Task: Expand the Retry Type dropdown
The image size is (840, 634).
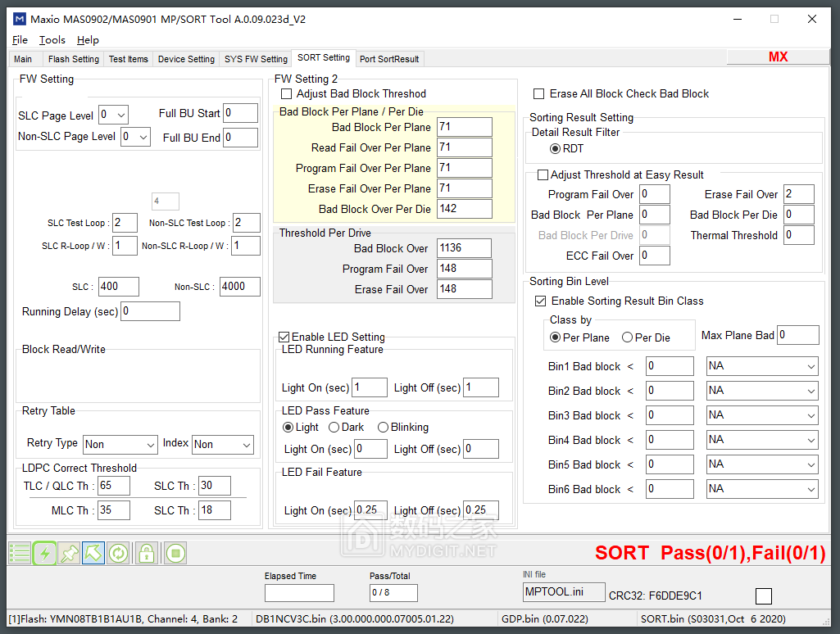Action: (120, 445)
